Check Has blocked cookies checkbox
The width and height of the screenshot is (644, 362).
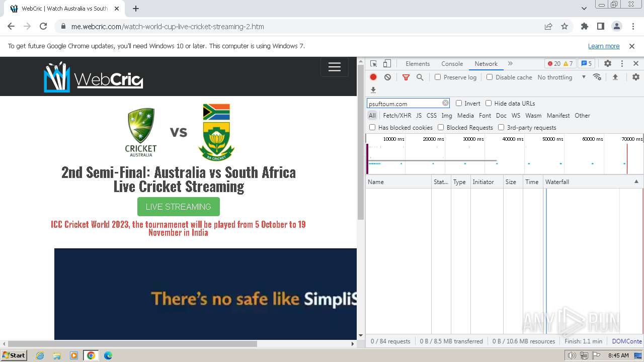372,128
